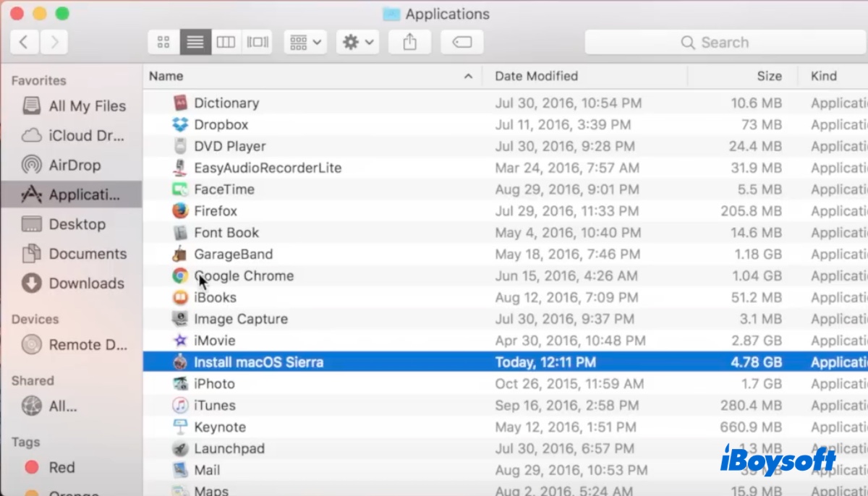Sort files by Size column
868x496 pixels.
(x=769, y=76)
